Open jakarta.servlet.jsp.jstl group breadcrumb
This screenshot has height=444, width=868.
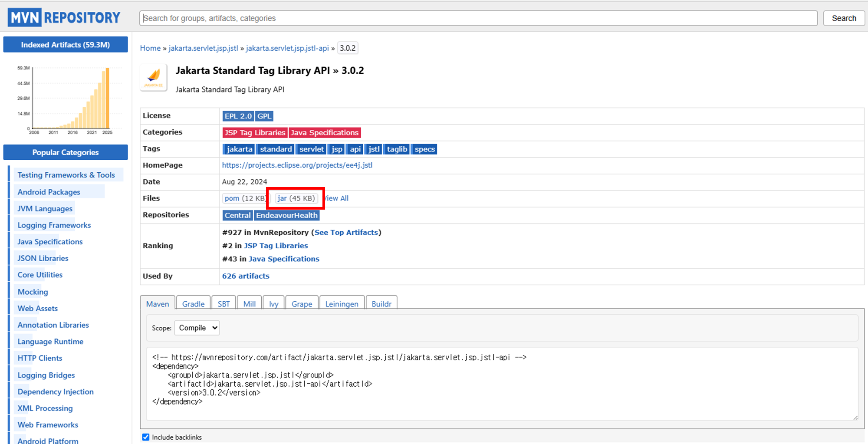point(203,48)
